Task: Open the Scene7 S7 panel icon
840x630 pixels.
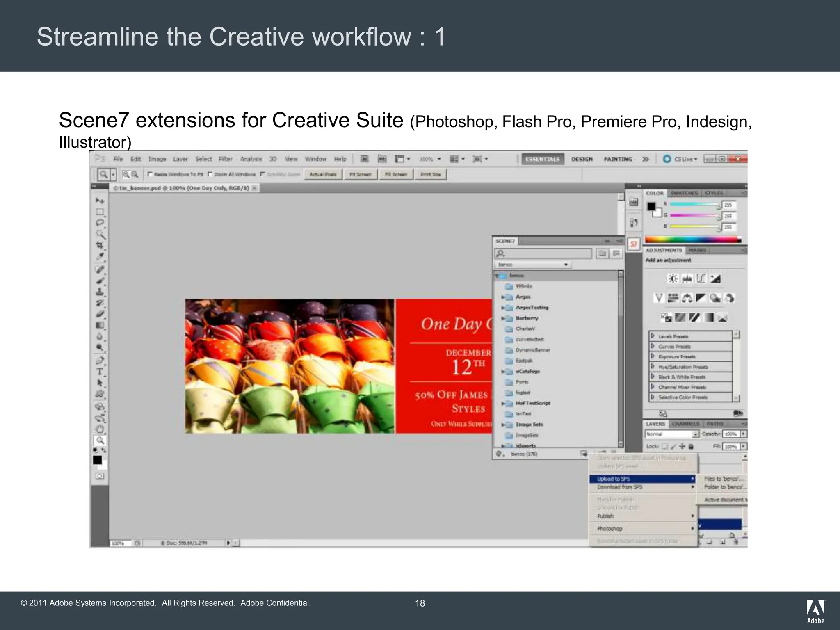Action: coord(634,244)
